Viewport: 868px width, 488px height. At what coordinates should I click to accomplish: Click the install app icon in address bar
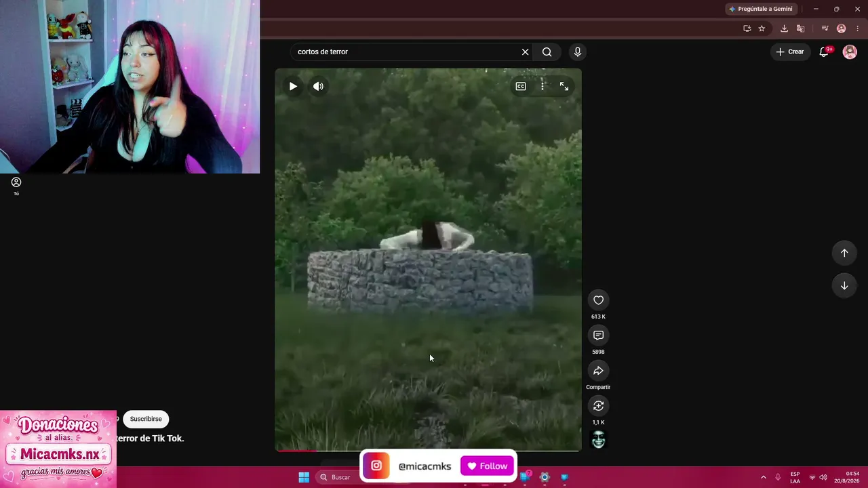tap(747, 28)
